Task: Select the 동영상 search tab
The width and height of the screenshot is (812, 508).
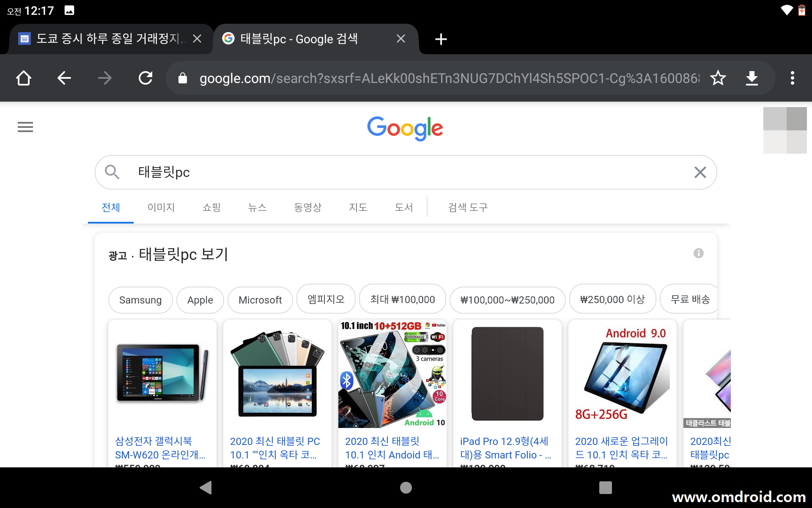Action: click(308, 207)
